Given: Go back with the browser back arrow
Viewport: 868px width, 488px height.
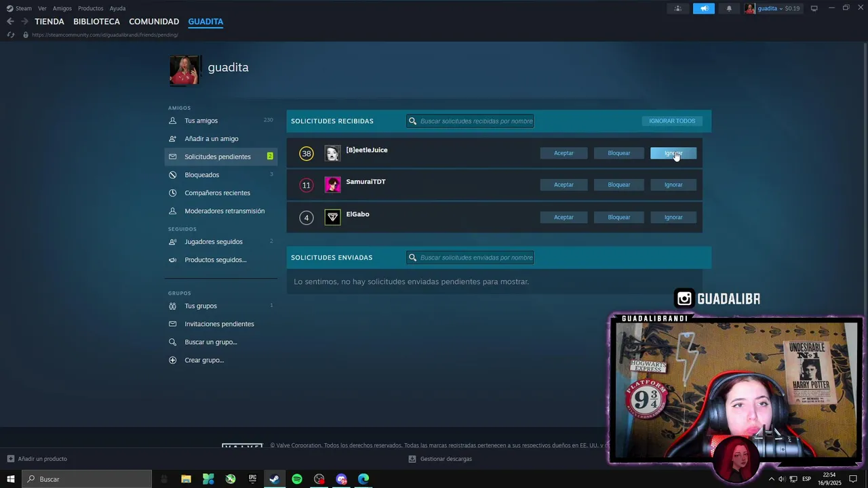Looking at the screenshot, I should (x=10, y=22).
